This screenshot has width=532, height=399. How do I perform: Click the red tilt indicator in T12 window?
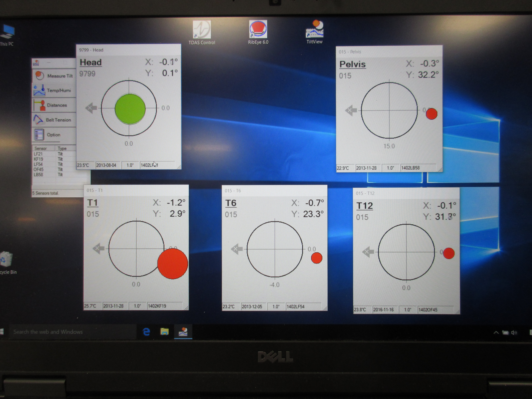tap(449, 253)
